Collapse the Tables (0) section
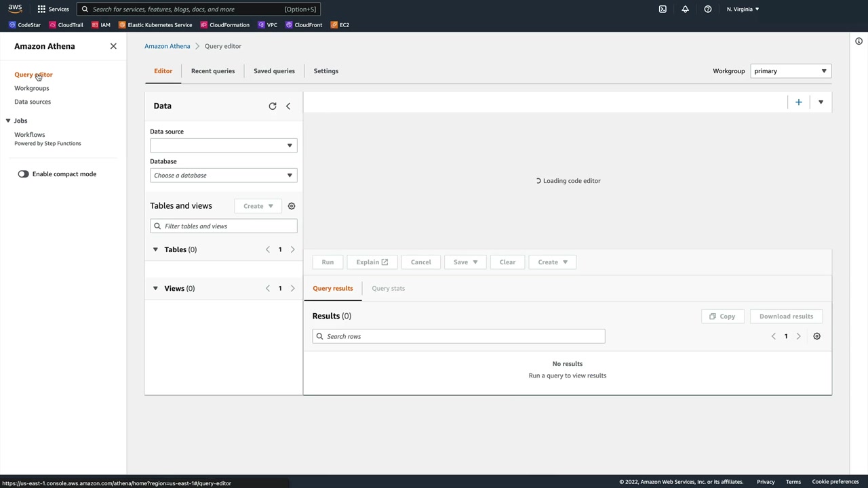Screen dimensions: 868x488 pos(155,249)
